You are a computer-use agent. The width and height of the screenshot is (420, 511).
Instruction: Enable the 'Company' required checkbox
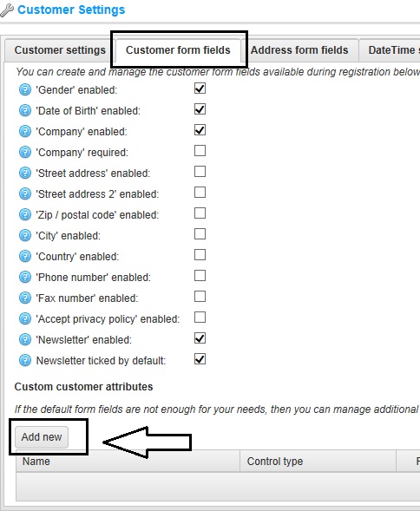200,151
